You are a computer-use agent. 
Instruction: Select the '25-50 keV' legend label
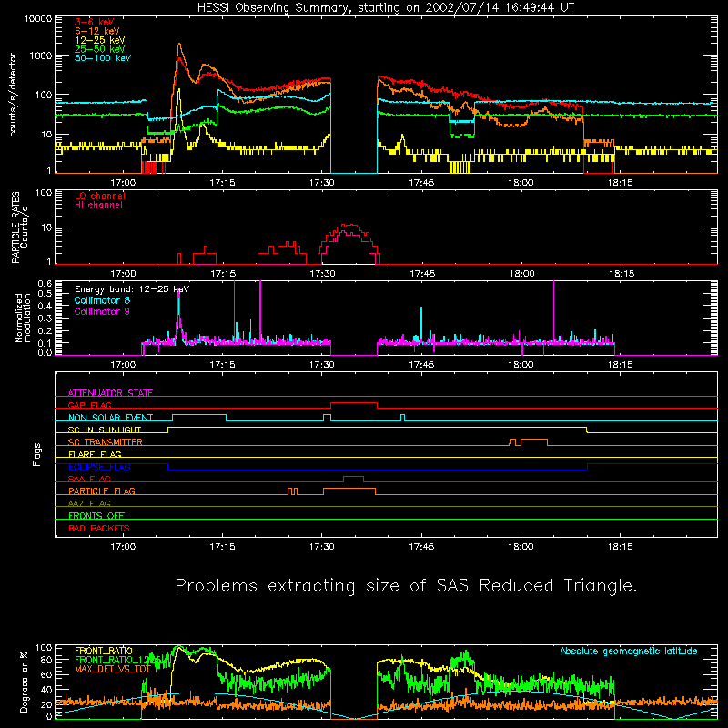(99, 49)
